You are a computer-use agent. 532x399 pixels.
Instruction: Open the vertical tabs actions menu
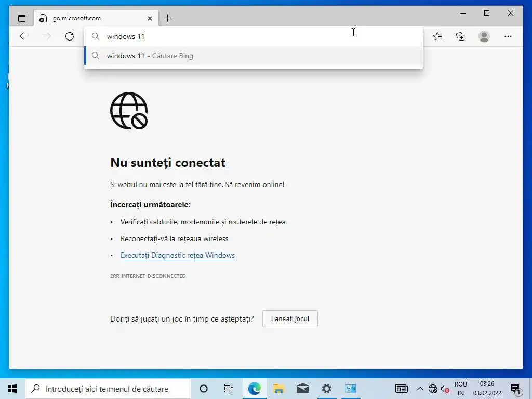pyautogui.click(x=22, y=18)
